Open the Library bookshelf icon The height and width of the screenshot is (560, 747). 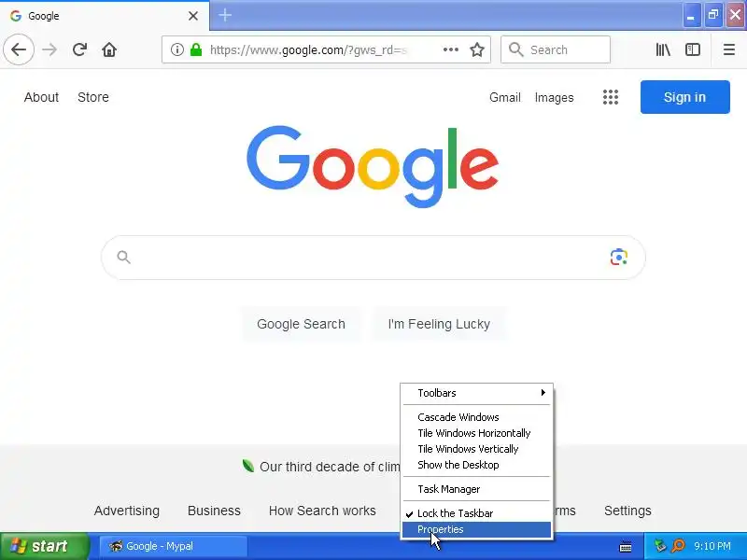point(663,49)
